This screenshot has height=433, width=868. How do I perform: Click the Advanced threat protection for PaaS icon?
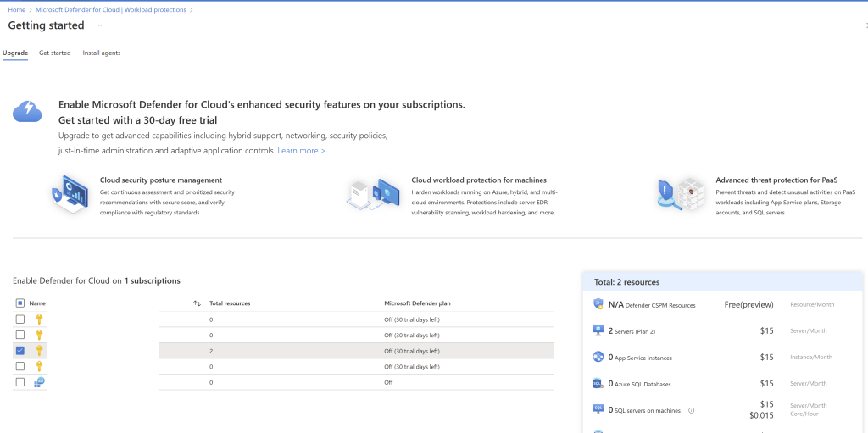(x=682, y=194)
